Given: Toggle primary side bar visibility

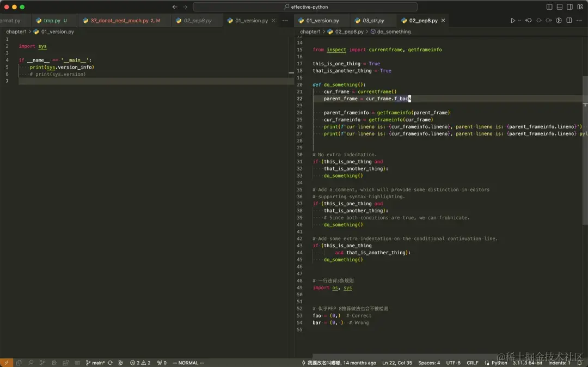Looking at the screenshot, I should [x=549, y=7].
